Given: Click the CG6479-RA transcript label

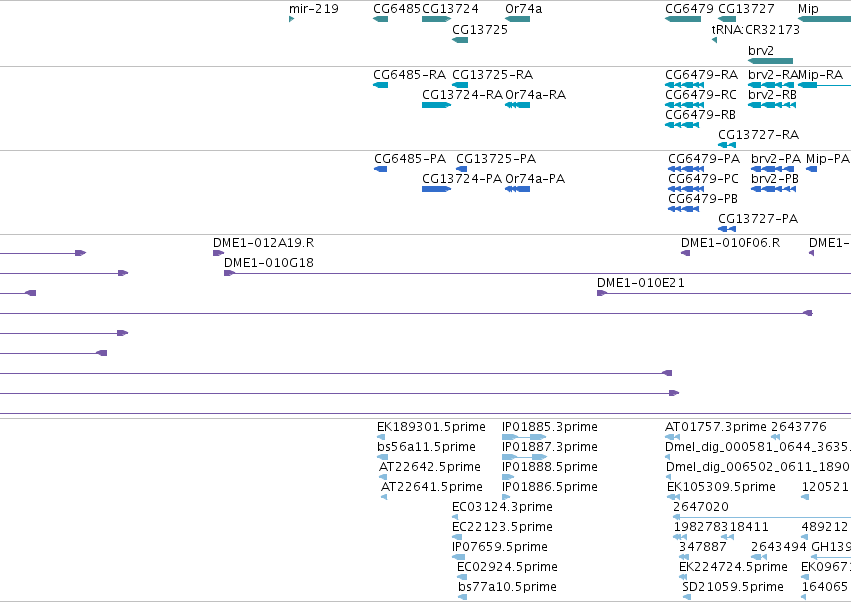Looking at the screenshot, I should coord(701,74).
